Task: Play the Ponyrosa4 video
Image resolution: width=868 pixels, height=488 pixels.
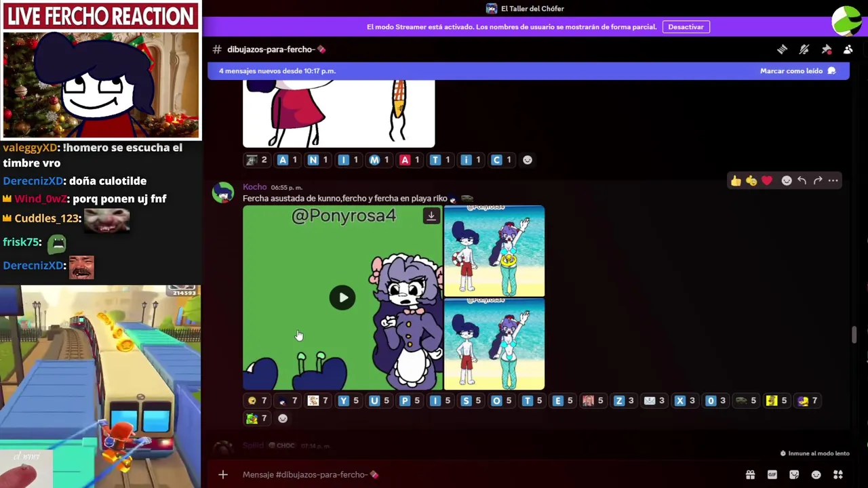Action: 342,298
